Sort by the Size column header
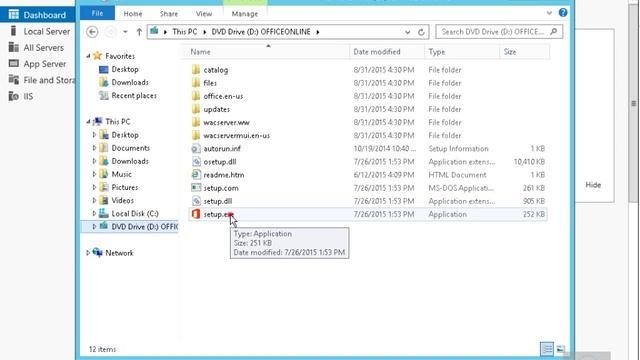 pos(524,52)
